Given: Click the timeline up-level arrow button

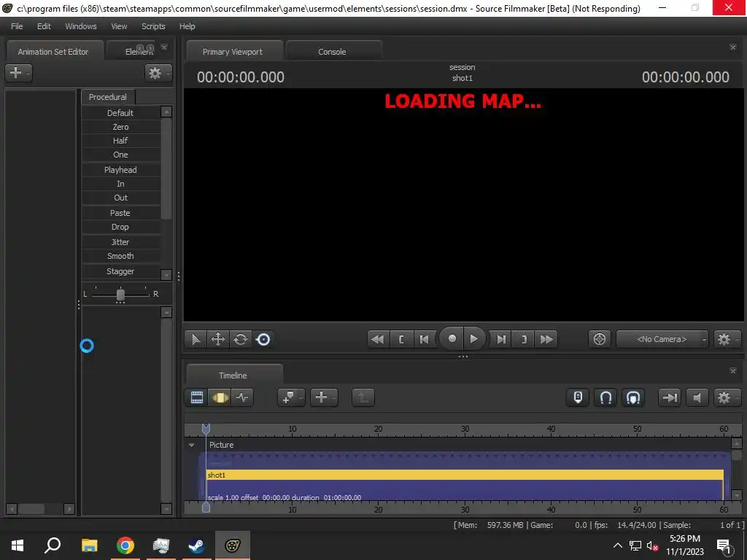Looking at the screenshot, I should [363, 397].
